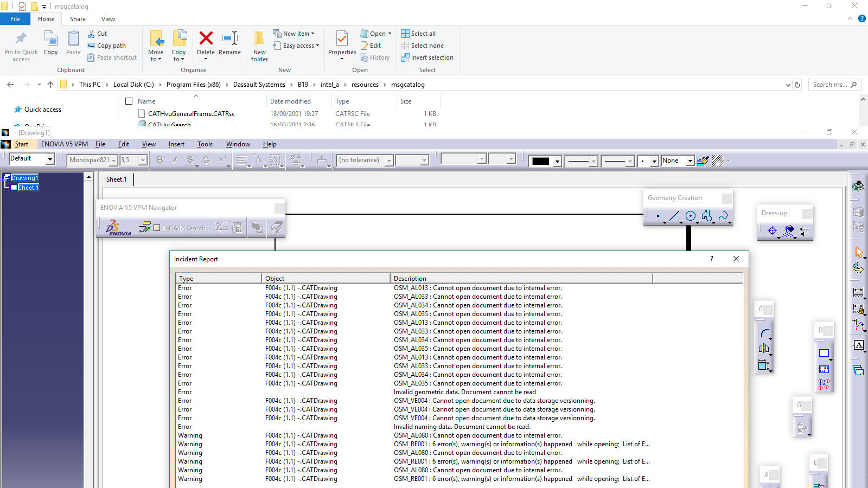Open the Tools menu
The height and width of the screenshot is (488, 868).
pyautogui.click(x=205, y=144)
